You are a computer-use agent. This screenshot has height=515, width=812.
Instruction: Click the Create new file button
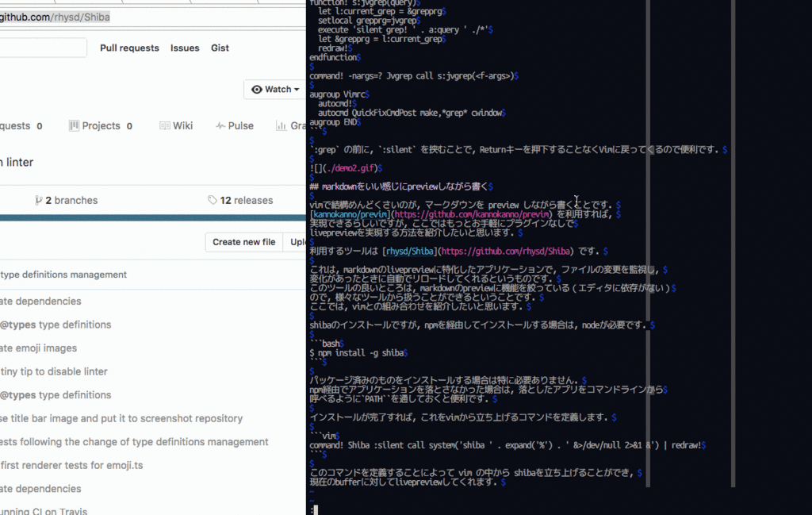[x=244, y=242]
